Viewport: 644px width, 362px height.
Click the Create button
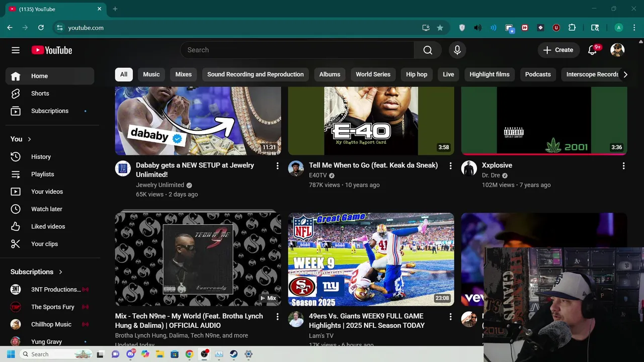pos(558,50)
